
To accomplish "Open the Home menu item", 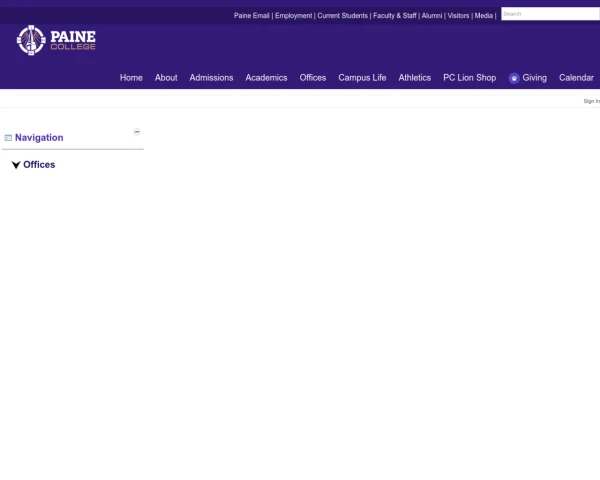I will coord(131,78).
